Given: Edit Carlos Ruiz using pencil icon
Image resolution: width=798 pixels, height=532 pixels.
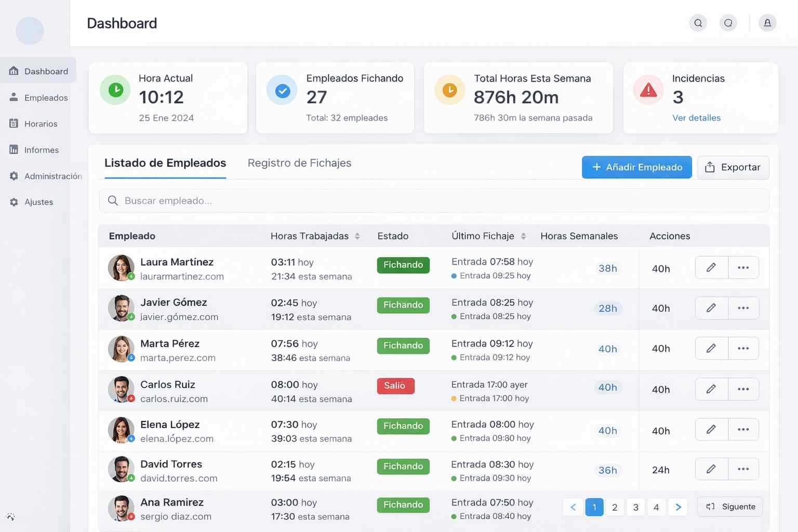Looking at the screenshot, I should pyautogui.click(x=711, y=389).
